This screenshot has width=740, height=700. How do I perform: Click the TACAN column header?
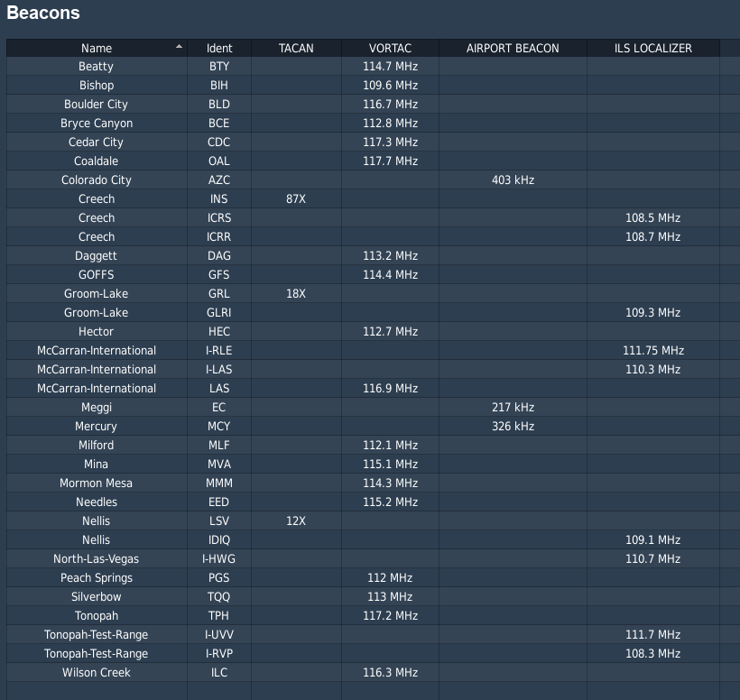(296, 48)
